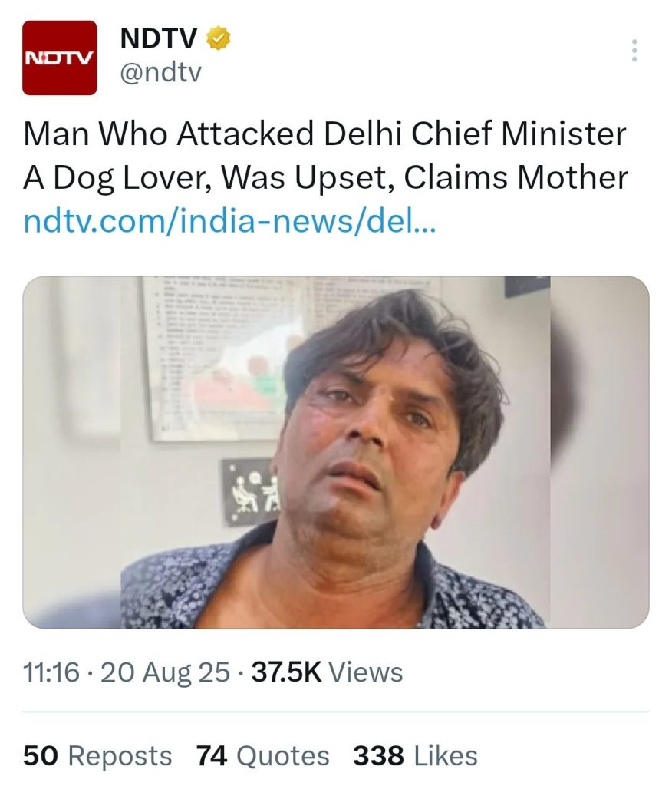Click headline line 'Man Who Attacked Delhi Chief Minister'
The image size is (672, 786).
(324, 134)
